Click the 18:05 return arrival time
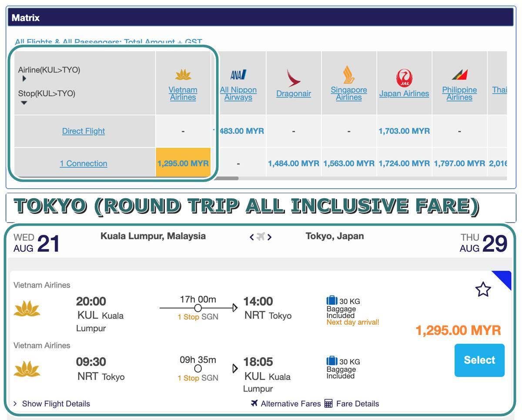Image resolution: width=522 pixels, height=420 pixels. pyautogui.click(x=258, y=362)
